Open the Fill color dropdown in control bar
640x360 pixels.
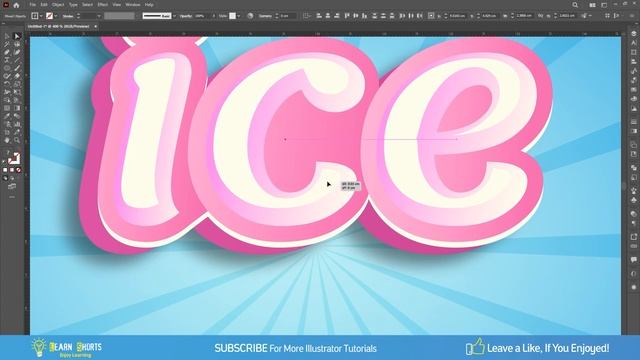point(41,16)
